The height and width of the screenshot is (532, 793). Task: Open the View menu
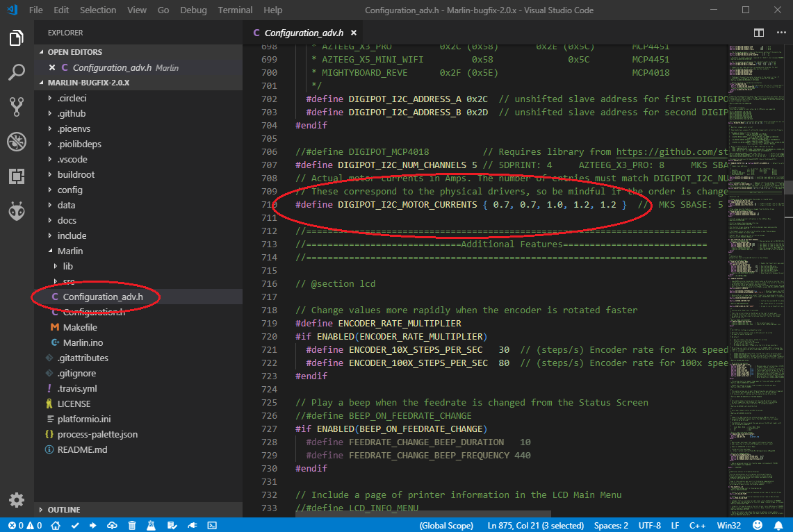tap(136, 10)
